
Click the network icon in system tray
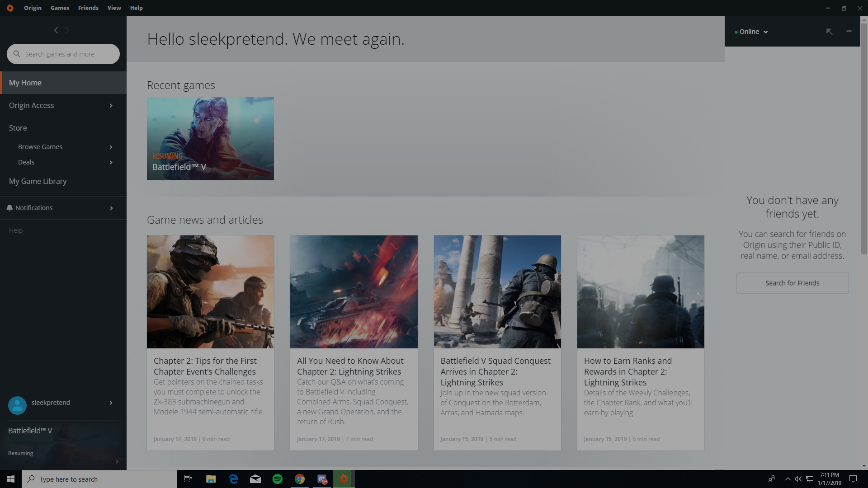click(x=810, y=479)
